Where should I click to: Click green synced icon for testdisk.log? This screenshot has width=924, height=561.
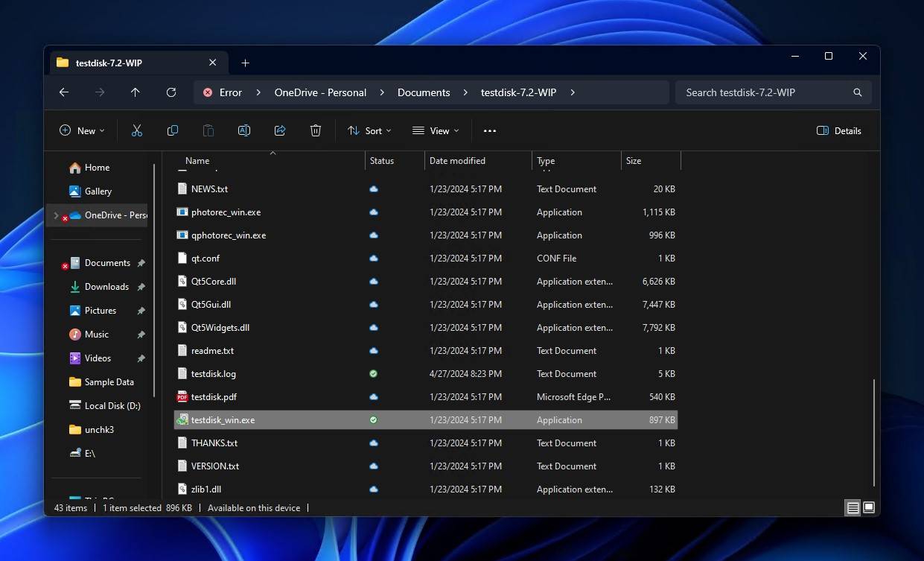click(374, 374)
